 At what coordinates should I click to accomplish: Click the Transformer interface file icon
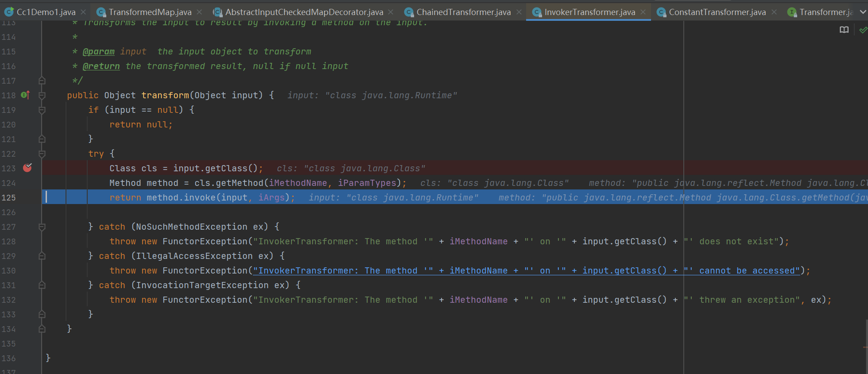792,12
